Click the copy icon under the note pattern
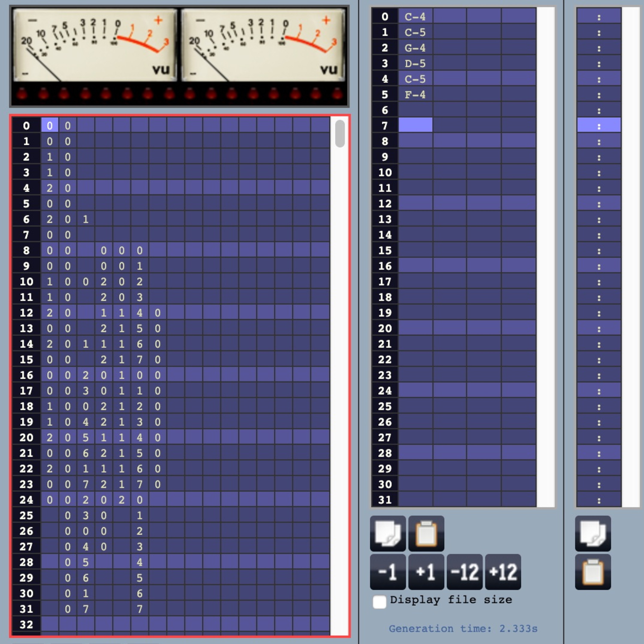The width and height of the screenshot is (644, 644). 388,533
